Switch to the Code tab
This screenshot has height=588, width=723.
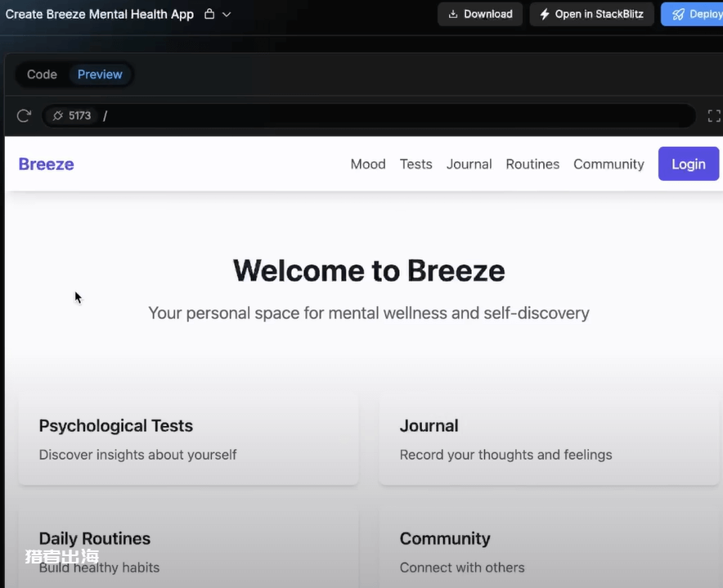(x=42, y=74)
